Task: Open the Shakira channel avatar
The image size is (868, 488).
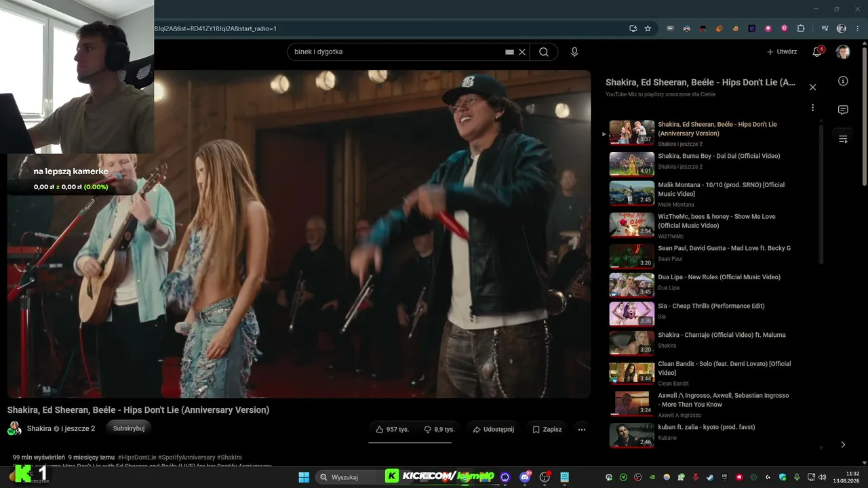Action: [14, 428]
